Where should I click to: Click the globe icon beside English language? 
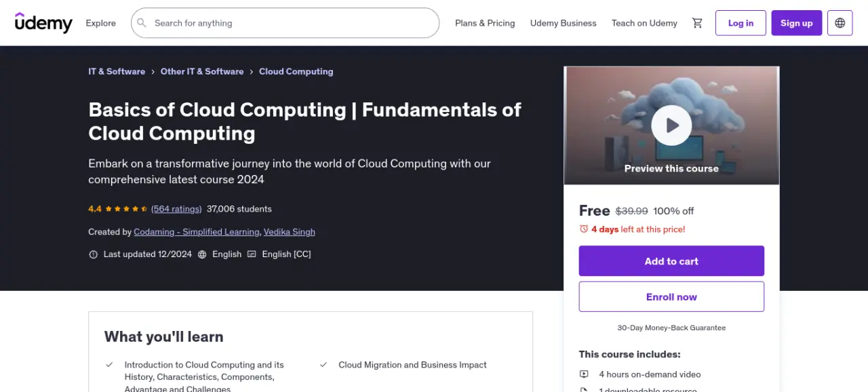click(203, 254)
